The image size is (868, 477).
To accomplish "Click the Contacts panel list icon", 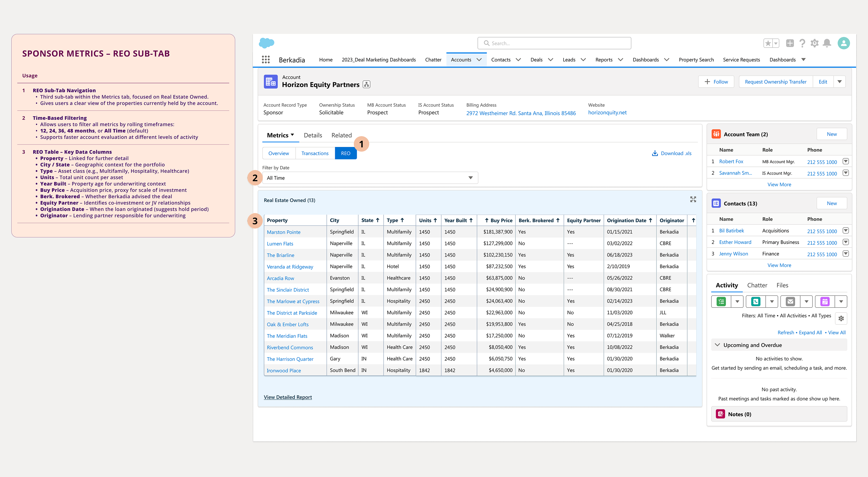I will pyautogui.click(x=716, y=203).
